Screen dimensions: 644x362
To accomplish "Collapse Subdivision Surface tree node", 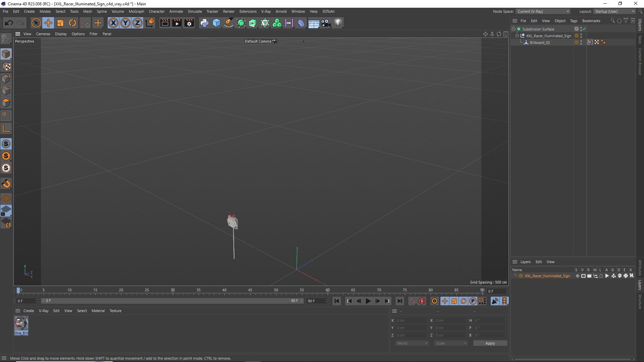I will tap(513, 29).
